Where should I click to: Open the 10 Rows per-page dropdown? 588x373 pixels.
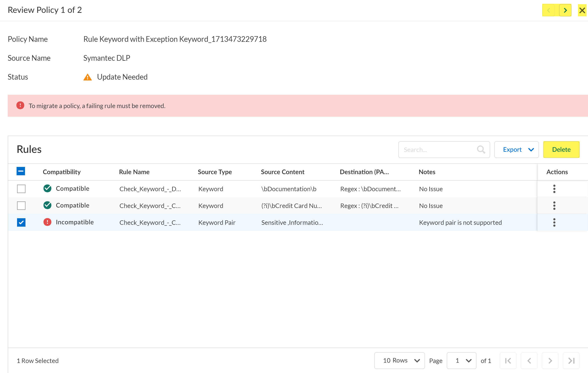click(399, 361)
